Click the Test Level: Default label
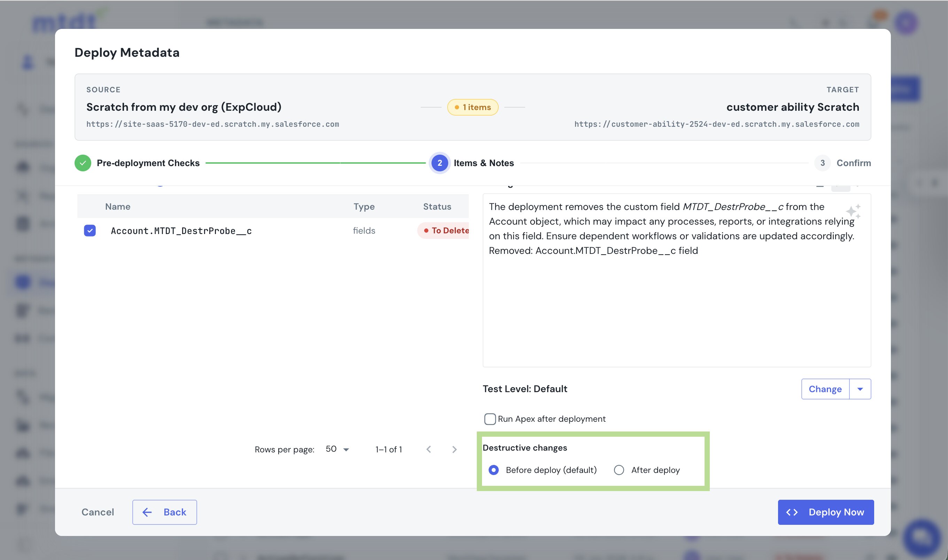Image resolution: width=948 pixels, height=560 pixels. 524,389
